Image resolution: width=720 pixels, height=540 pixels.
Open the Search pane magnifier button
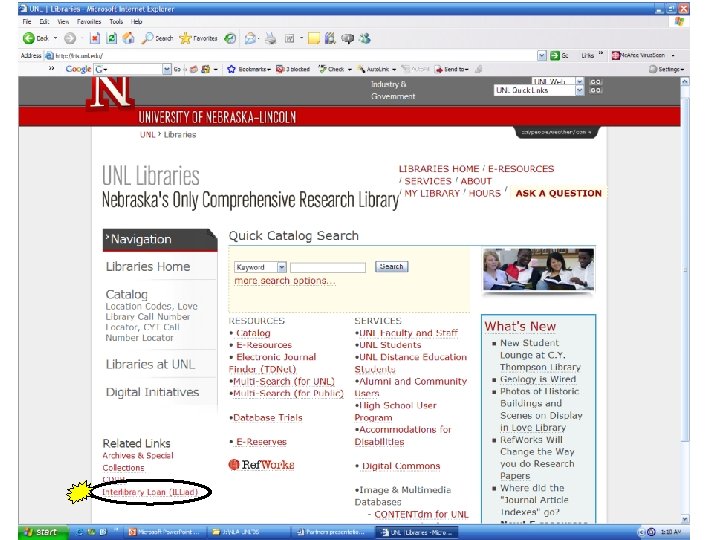click(x=158, y=38)
